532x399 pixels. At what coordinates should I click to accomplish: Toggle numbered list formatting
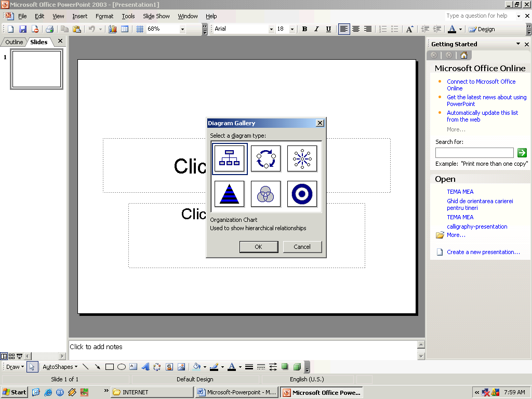(x=383, y=29)
